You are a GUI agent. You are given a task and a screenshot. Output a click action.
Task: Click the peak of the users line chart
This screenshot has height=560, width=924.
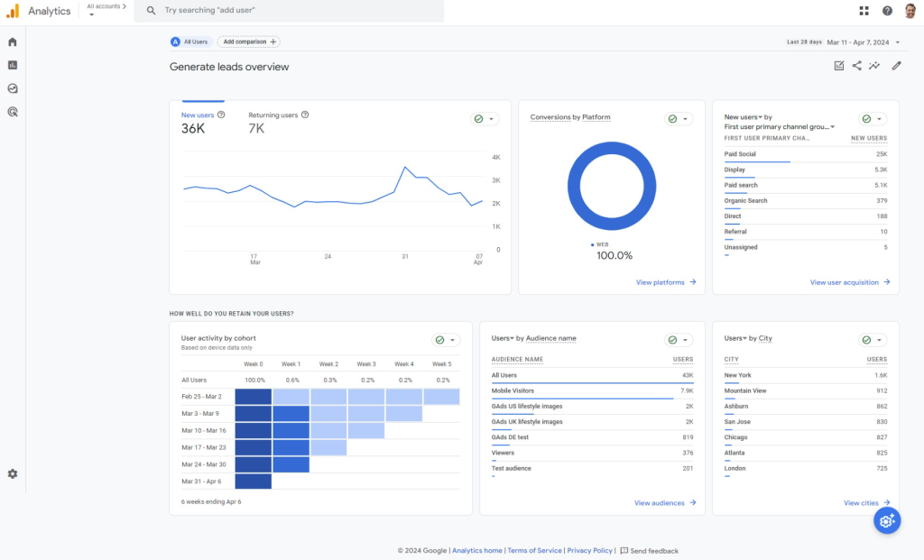tap(405, 167)
